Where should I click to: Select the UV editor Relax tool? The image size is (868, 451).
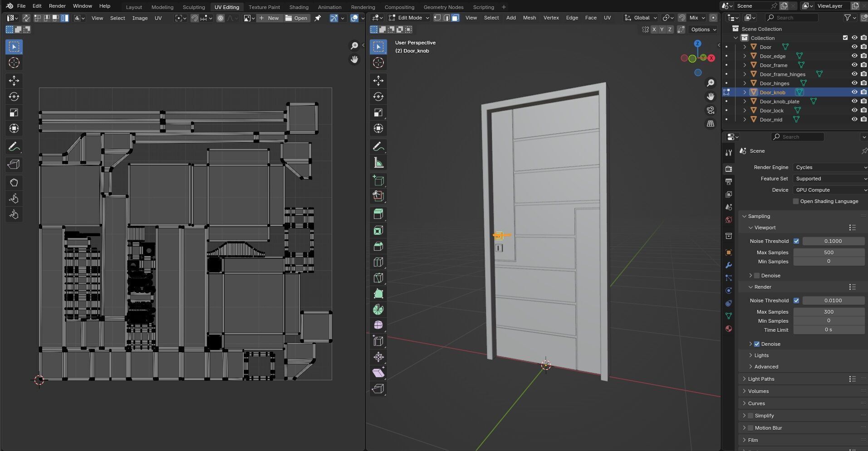pyautogui.click(x=14, y=199)
